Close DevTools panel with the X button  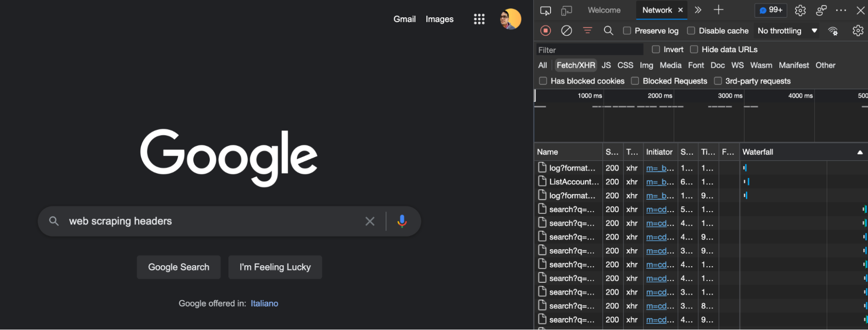click(860, 10)
